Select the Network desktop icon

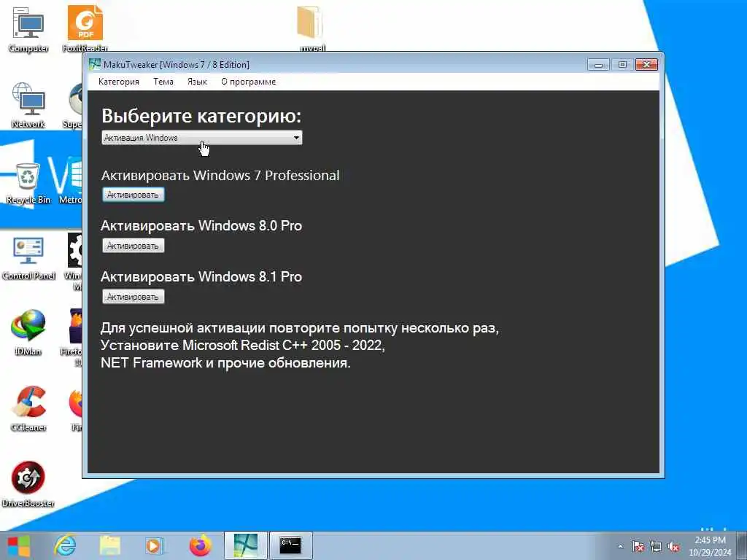(28, 105)
